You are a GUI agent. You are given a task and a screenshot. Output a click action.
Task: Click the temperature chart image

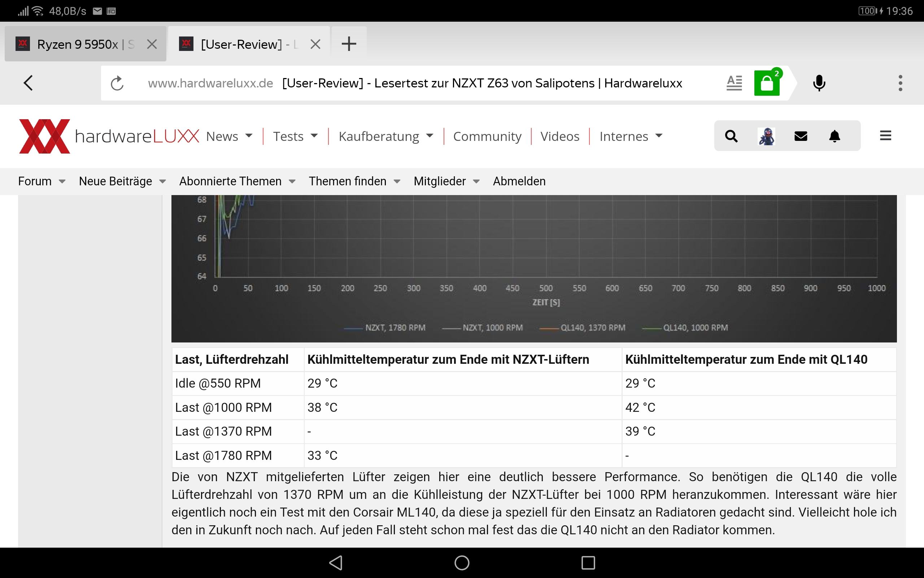534,268
